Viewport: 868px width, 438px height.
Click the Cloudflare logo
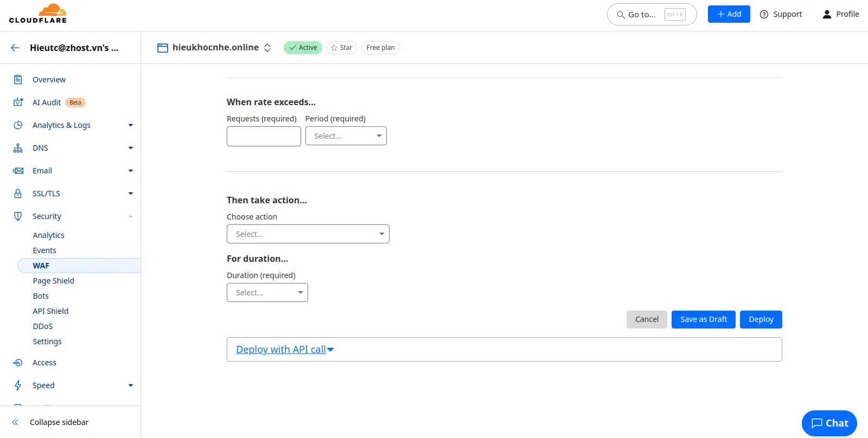coord(38,14)
